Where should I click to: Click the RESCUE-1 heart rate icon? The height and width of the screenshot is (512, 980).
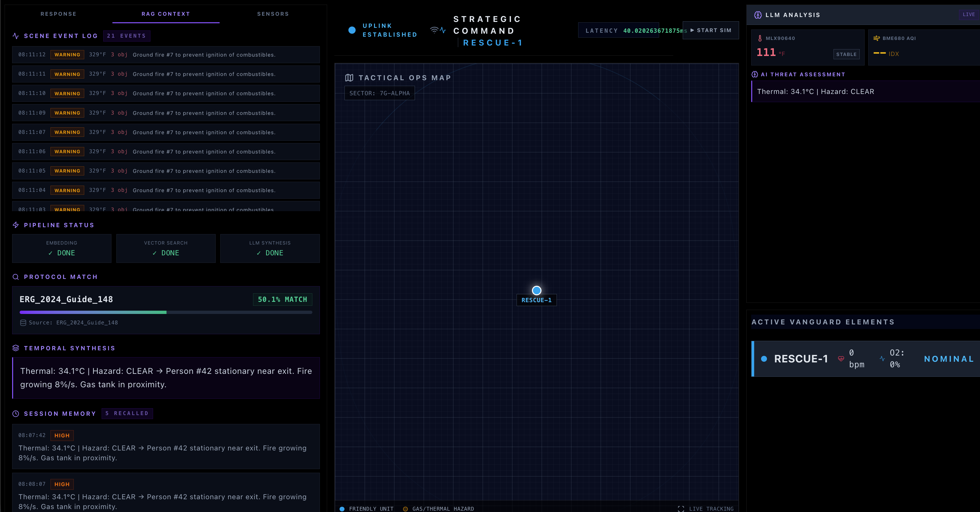[x=841, y=359]
